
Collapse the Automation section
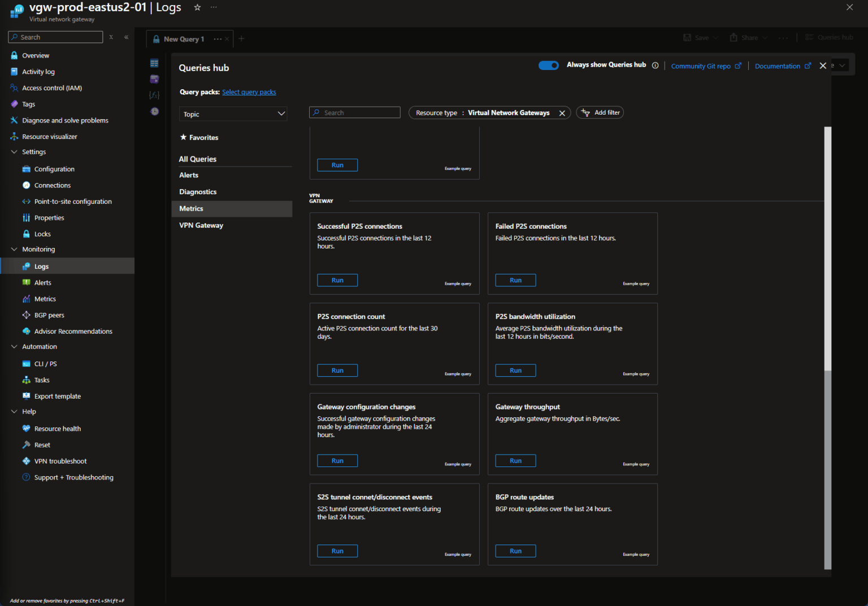click(x=14, y=347)
